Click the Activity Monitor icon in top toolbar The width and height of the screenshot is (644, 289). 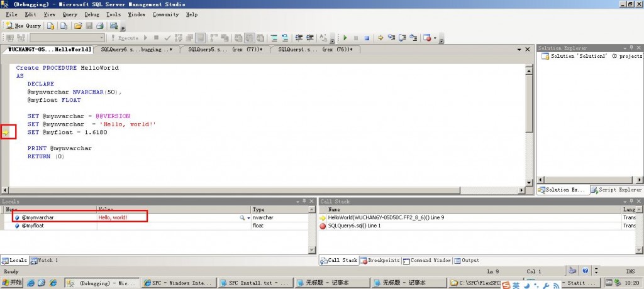(x=114, y=26)
